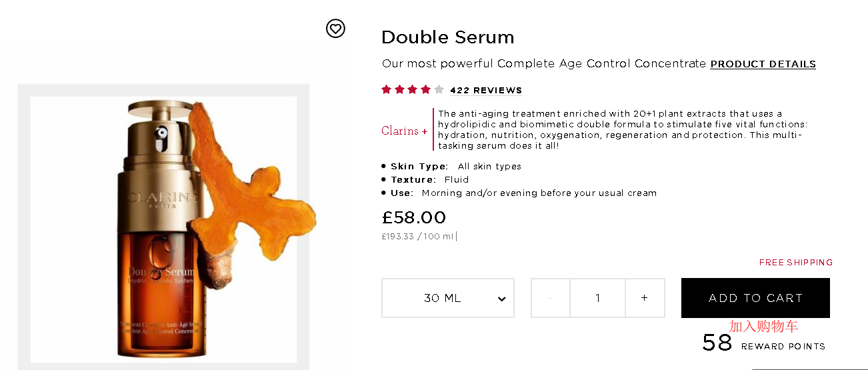Click the FREE SHIPPING text
This screenshot has width=868, height=370.
pyautogui.click(x=795, y=263)
